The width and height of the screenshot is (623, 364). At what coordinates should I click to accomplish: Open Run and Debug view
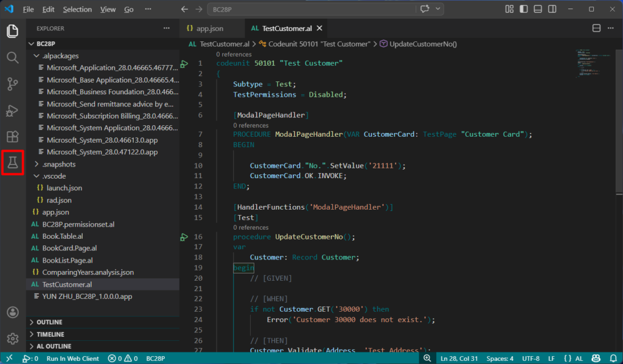pyautogui.click(x=13, y=111)
